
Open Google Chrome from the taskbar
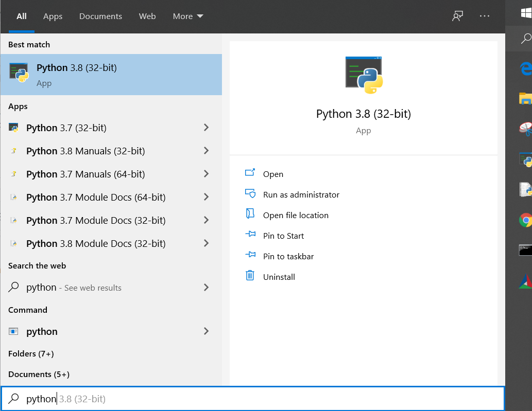[525, 220]
